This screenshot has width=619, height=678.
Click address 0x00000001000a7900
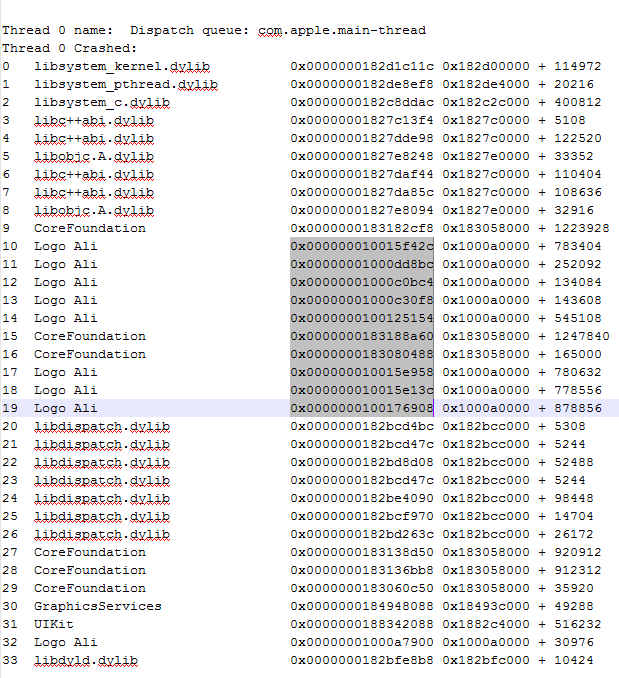pyautogui.click(x=362, y=643)
